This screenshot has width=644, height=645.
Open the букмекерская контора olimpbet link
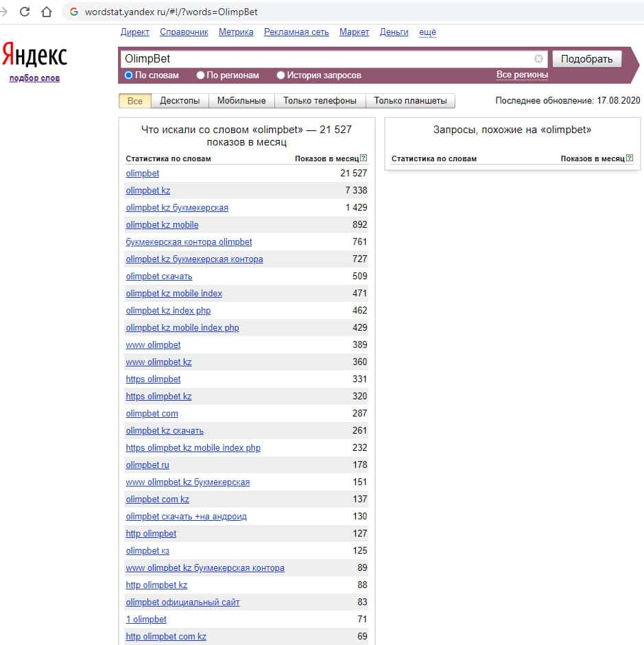[x=189, y=242]
